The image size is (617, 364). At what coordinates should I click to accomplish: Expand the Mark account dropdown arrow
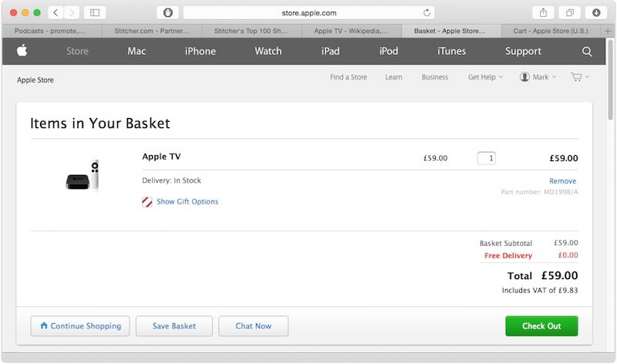click(x=554, y=77)
